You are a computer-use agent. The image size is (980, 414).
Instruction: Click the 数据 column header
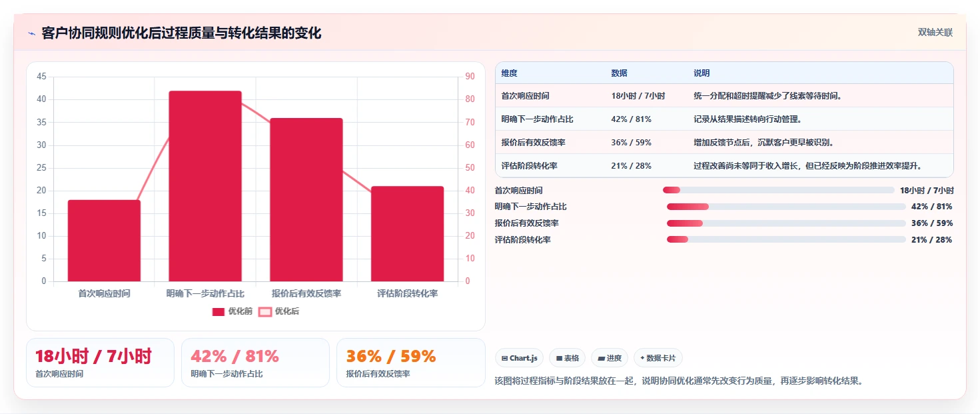pyautogui.click(x=619, y=73)
